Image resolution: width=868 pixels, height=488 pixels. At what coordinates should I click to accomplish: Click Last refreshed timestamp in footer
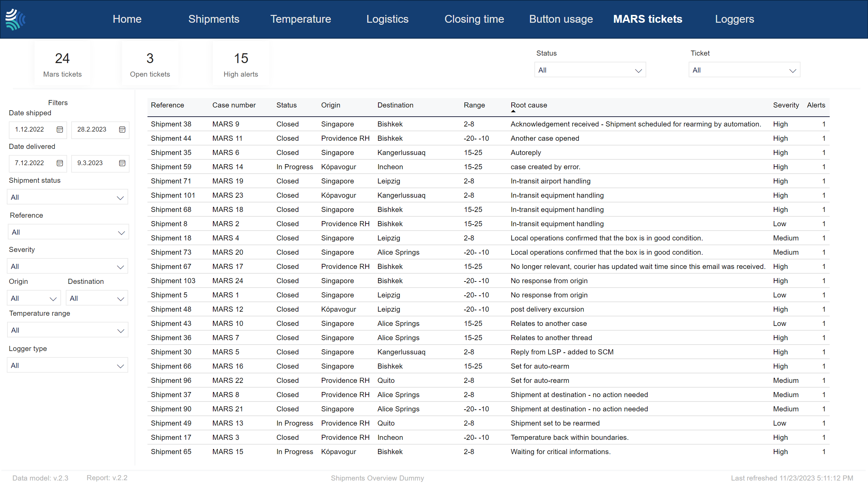[792, 478]
